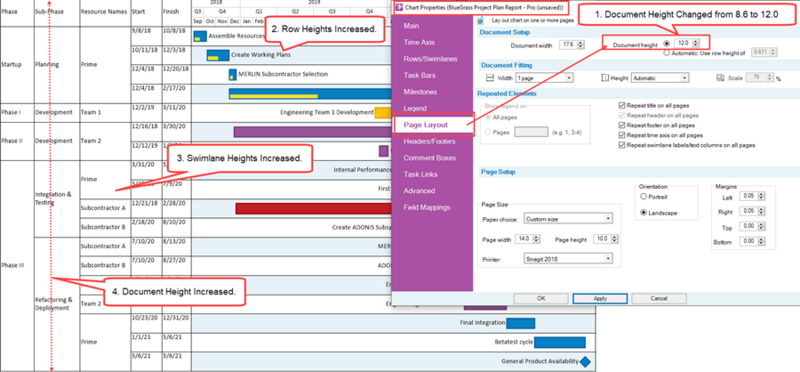Select the Betatest cycle task bar
The width and height of the screenshot is (800, 372).
click(560, 342)
